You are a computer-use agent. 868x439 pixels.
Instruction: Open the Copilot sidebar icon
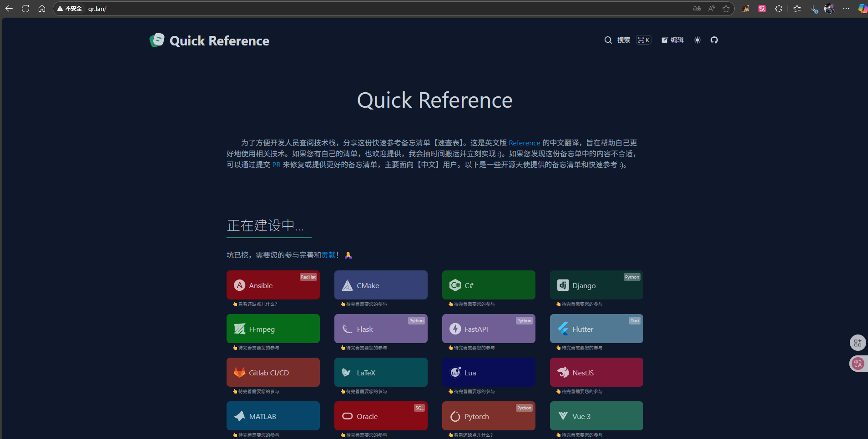[x=863, y=9]
